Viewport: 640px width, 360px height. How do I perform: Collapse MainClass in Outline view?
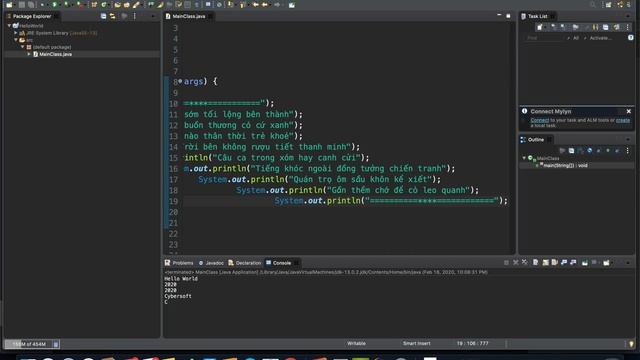(524, 158)
